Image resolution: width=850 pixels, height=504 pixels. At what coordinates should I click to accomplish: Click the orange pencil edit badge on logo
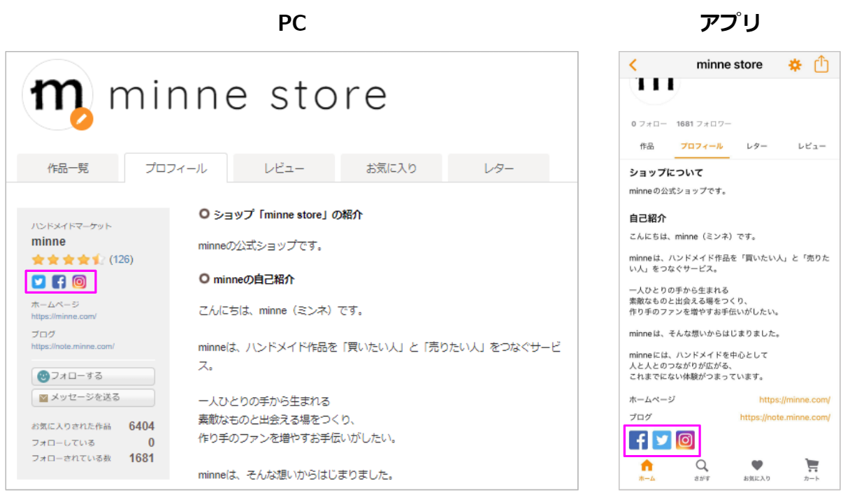[x=81, y=119]
